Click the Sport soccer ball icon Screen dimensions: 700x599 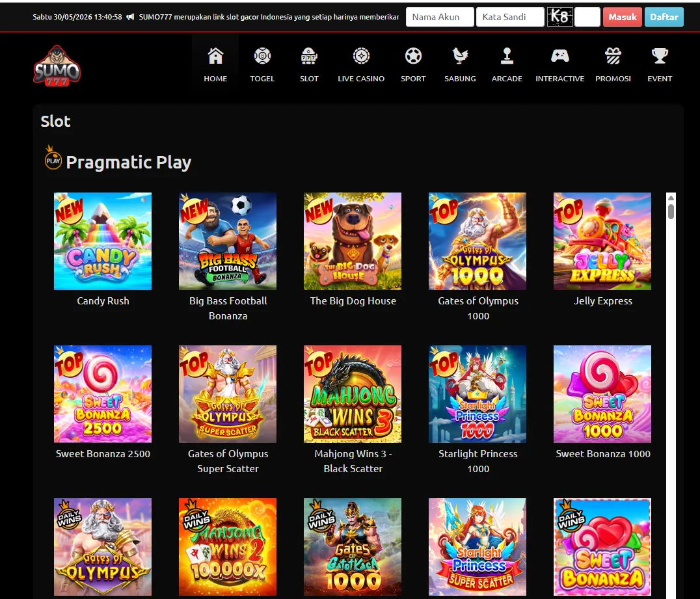(413, 56)
